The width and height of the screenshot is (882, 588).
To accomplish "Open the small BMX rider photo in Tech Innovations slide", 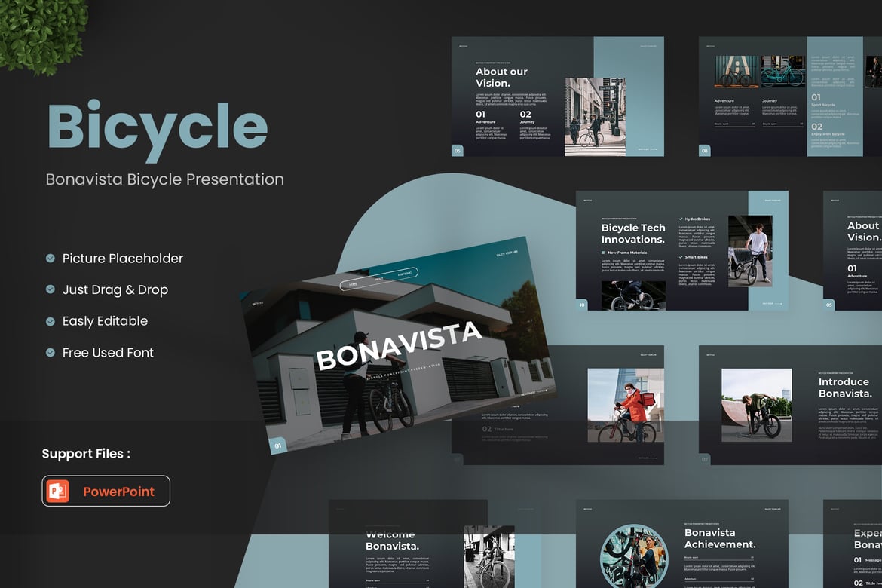I will click(633, 296).
